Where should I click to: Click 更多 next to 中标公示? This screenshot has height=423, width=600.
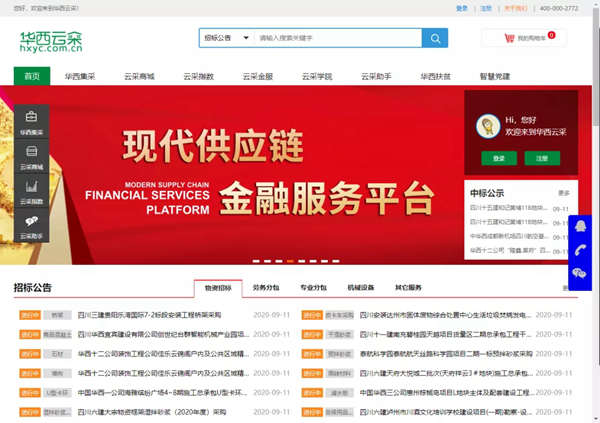564,193
